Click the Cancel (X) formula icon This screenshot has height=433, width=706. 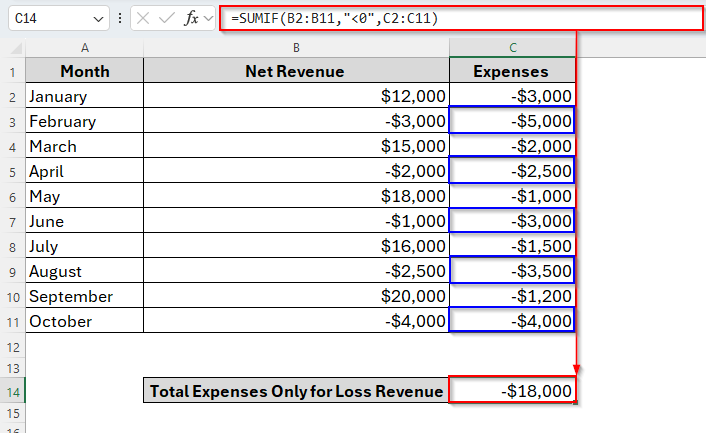(x=146, y=18)
